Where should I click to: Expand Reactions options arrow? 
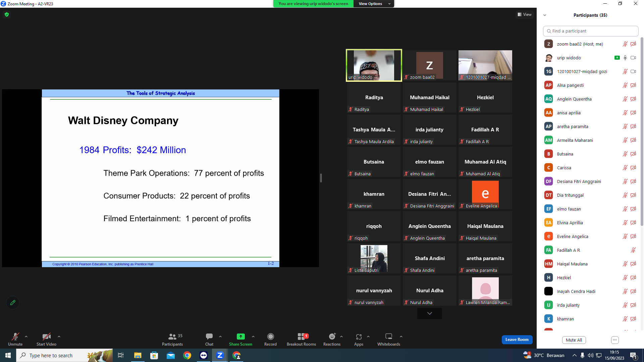[x=341, y=337]
